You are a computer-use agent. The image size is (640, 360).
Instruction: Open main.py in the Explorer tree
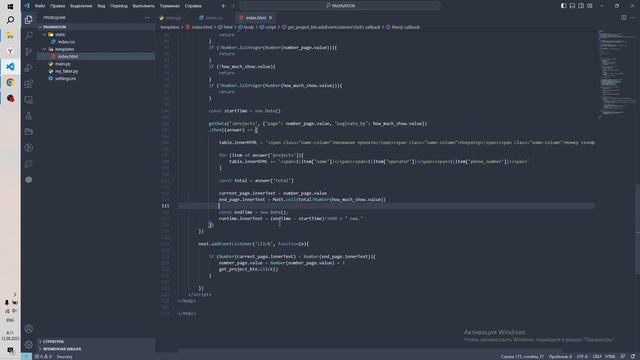pyautogui.click(x=96, y=64)
